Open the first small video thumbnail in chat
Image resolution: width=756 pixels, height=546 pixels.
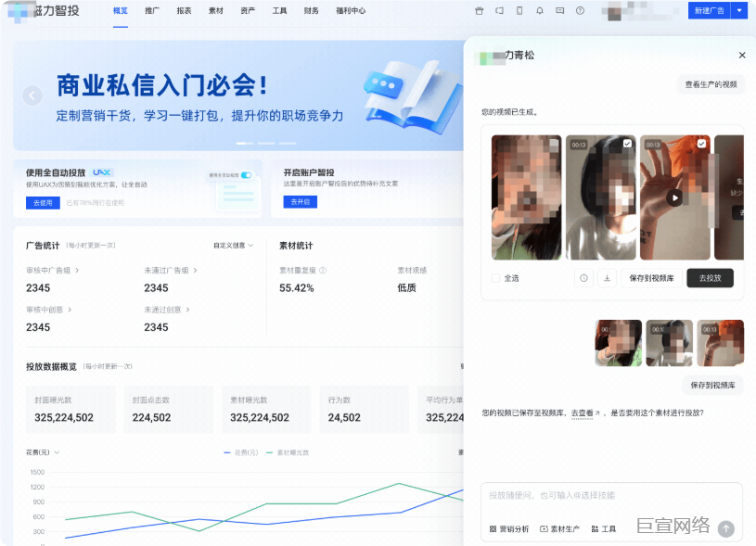(x=618, y=343)
